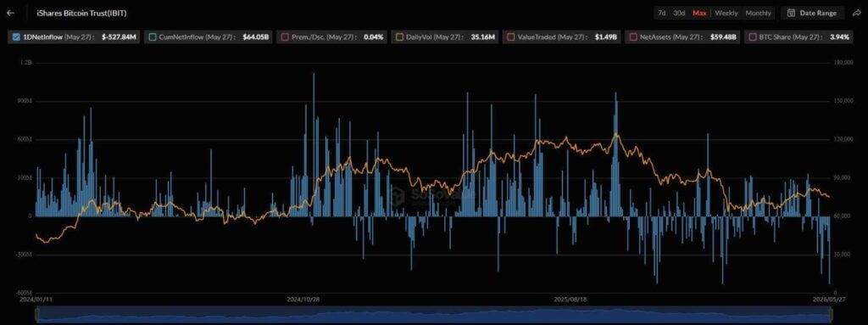Click the $-527.84M net inflow value
Viewport: 868px width, 325px height.
119,37
